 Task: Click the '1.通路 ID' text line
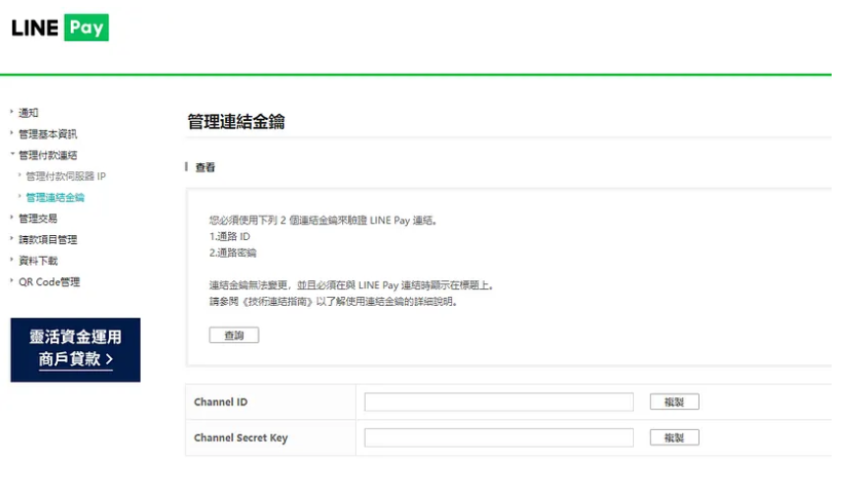click(x=230, y=236)
